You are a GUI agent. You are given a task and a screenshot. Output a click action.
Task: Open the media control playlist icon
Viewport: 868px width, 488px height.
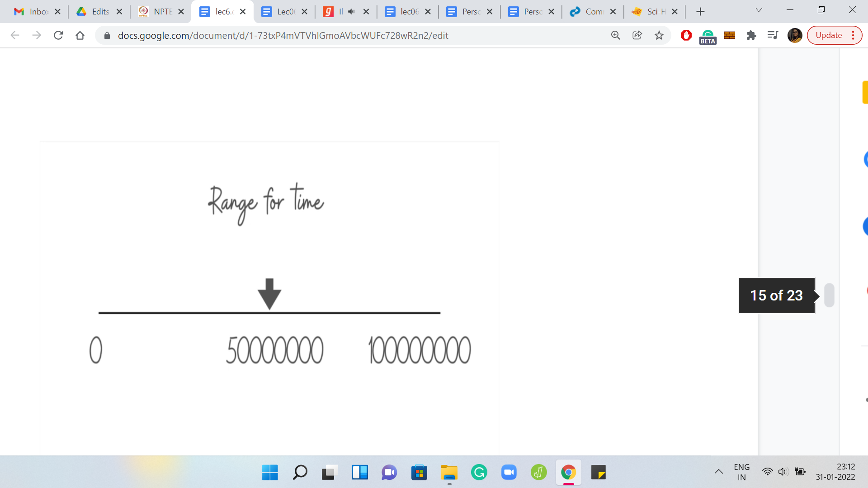(773, 35)
